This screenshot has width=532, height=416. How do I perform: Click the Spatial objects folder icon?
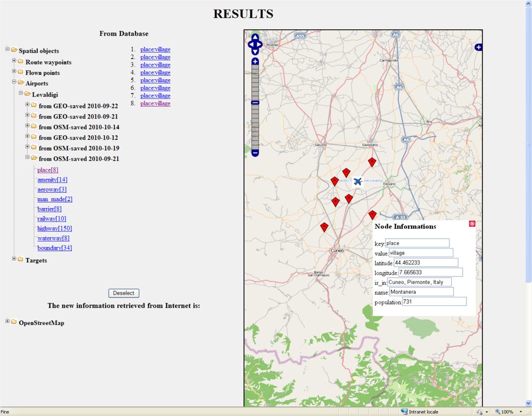tap(14, 50)
